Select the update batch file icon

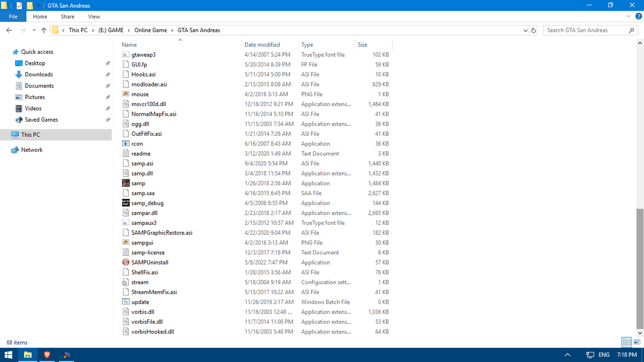click(126, 302)
